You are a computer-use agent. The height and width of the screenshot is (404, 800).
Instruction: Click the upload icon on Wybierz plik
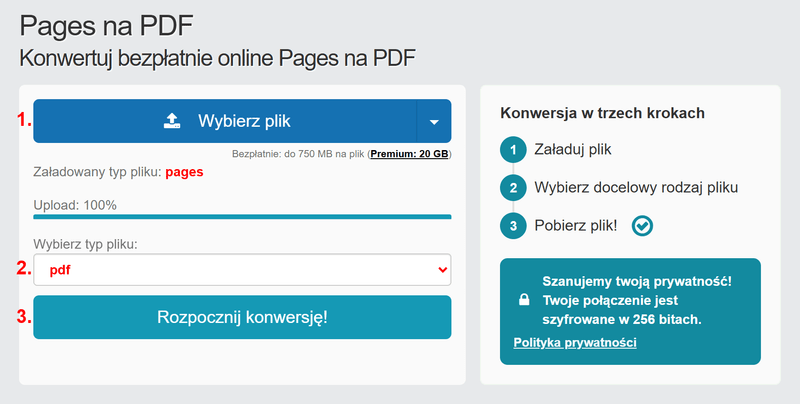point(172,121)
